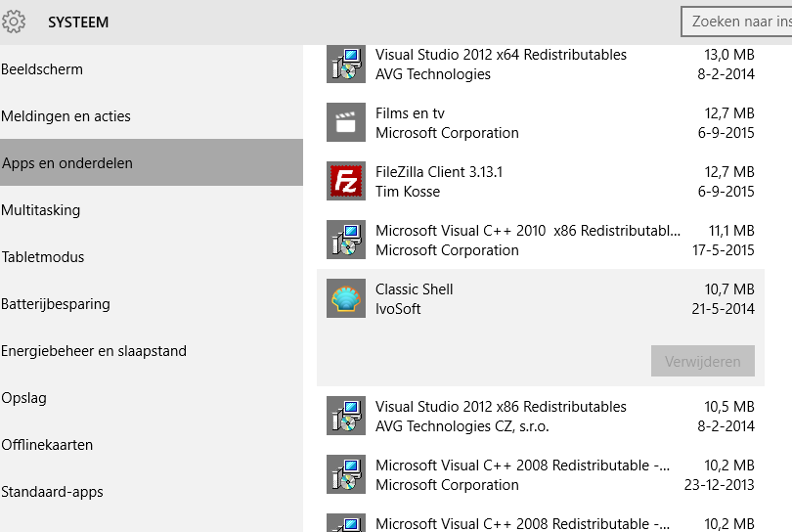
Task: Click the Films en tv clapperboard icon
Action: [x=346, y=122]
